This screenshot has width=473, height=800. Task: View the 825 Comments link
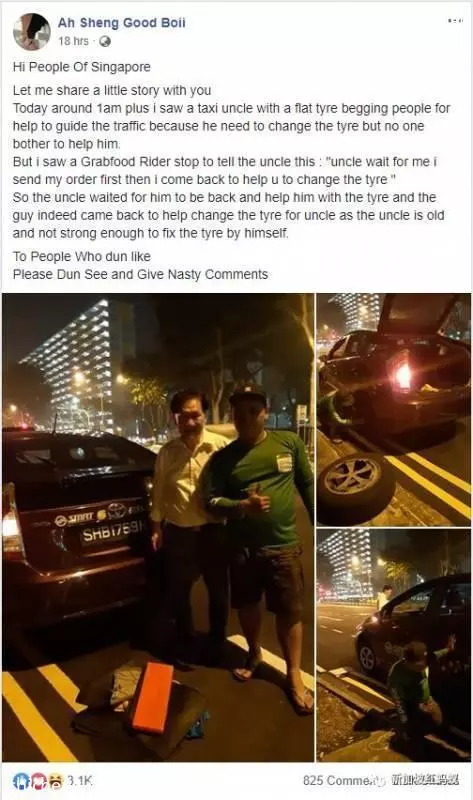(338, 781)
